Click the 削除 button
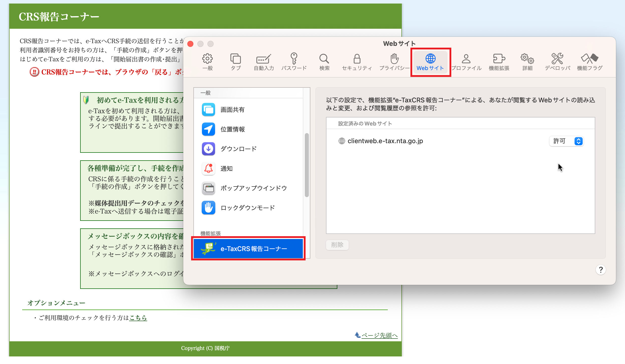625x364 pixels. tap(337, 245)
